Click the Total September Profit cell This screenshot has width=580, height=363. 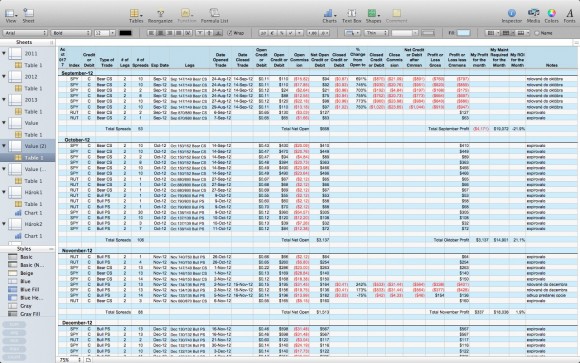point(449,129)
